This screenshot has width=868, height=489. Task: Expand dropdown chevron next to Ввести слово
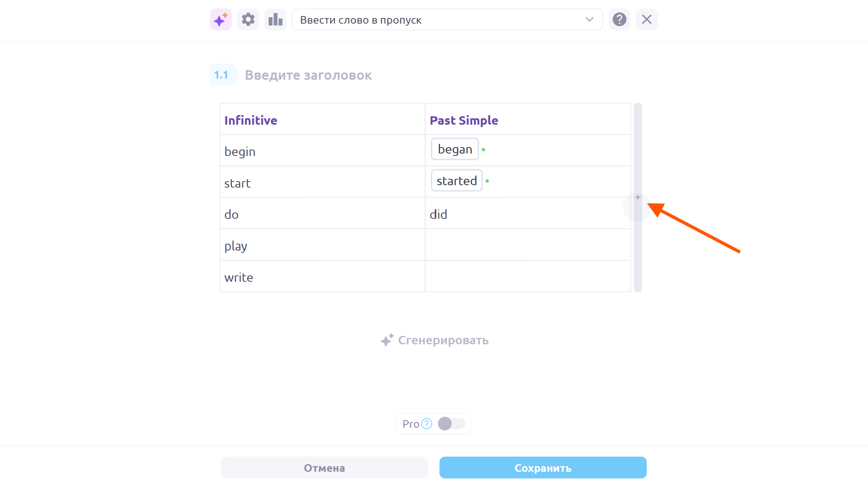(589, 20)
